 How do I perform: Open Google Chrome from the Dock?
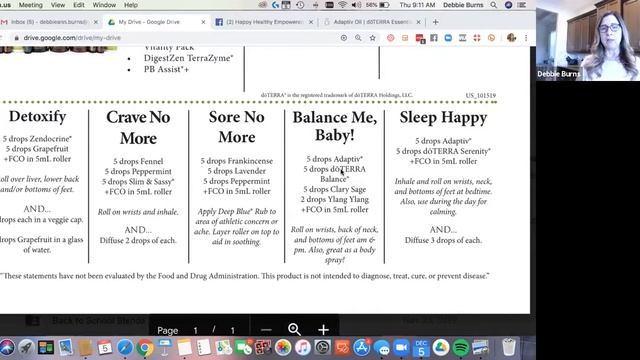[144, 348]
